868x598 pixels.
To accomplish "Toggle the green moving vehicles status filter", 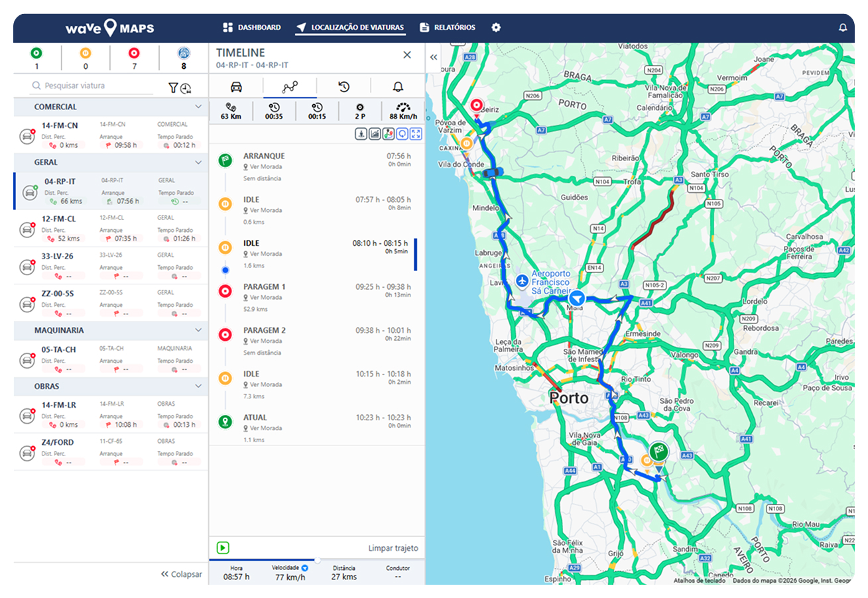I will tap(36, 54).
